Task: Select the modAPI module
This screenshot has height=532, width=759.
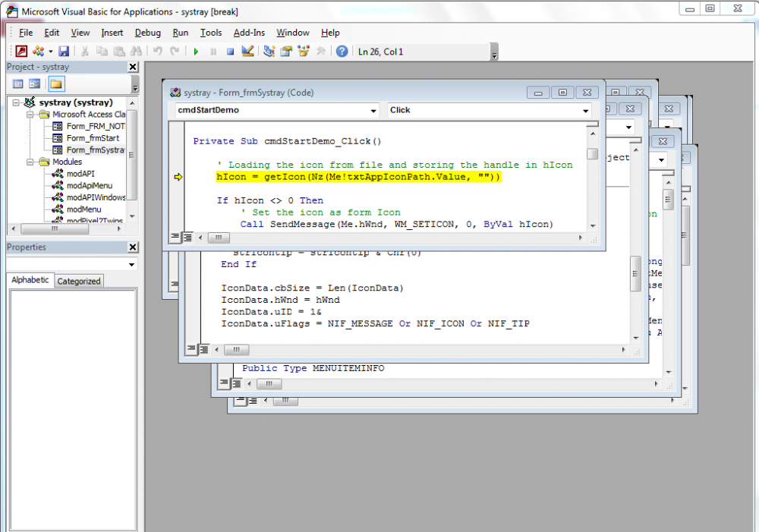Action: point(80,174)
